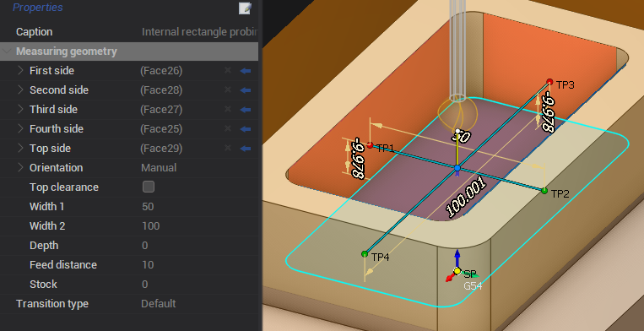Click the 100.001 dimension label
The width and height of the screenshot is (644, 331).
(466, 198)
